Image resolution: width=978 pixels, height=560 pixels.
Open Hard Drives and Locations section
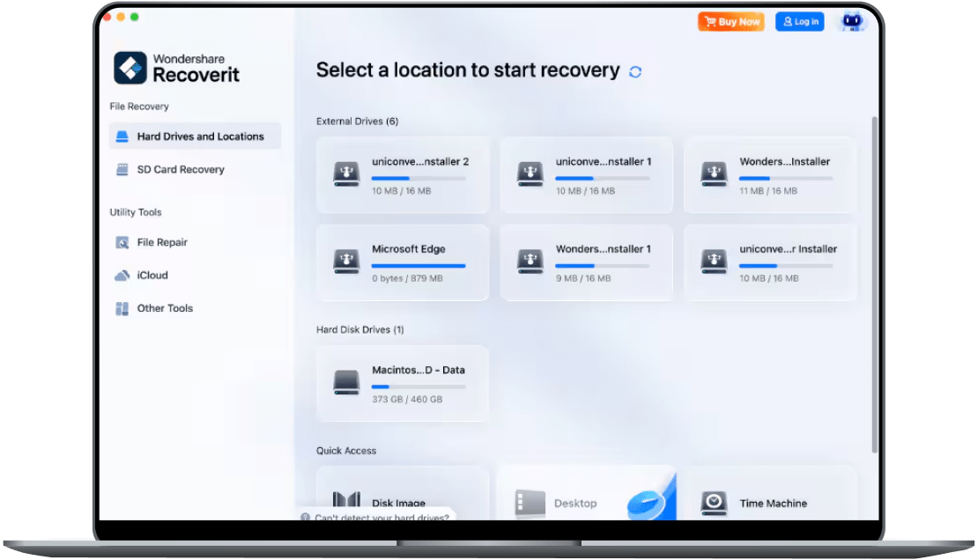pos(195,136)
